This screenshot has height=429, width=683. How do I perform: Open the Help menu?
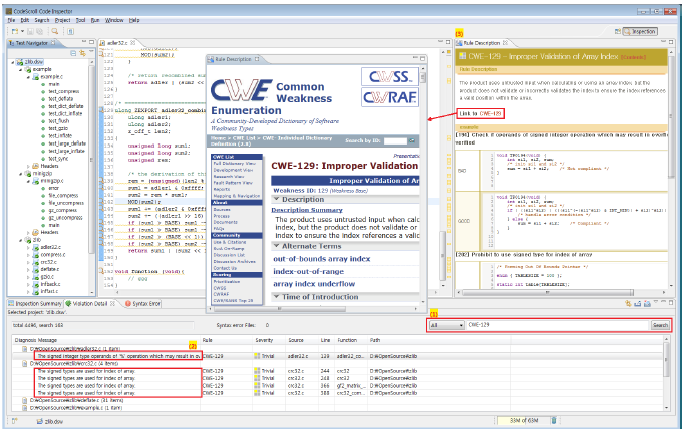[x=134, y=20]
